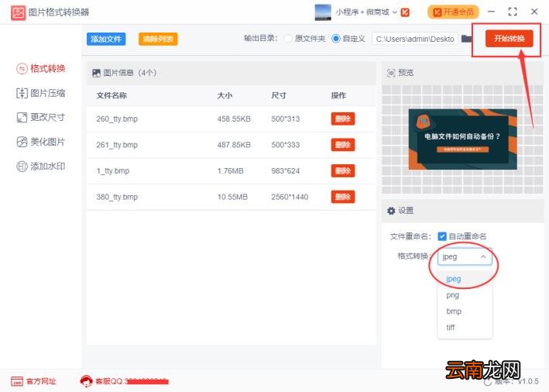Click the 格式转换 swap icon in sidebar
Image resolution: width=549 pixels, height=392 pixels.
[22, 68]
